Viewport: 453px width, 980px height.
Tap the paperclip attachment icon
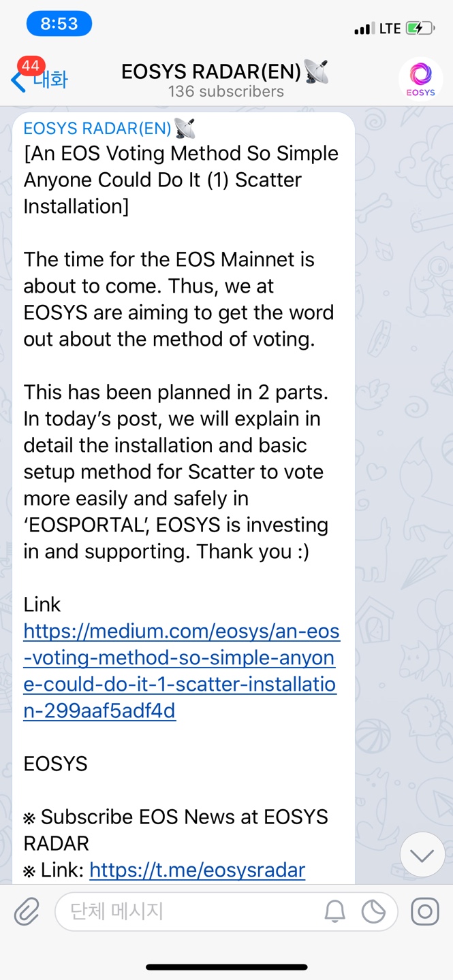27,911
